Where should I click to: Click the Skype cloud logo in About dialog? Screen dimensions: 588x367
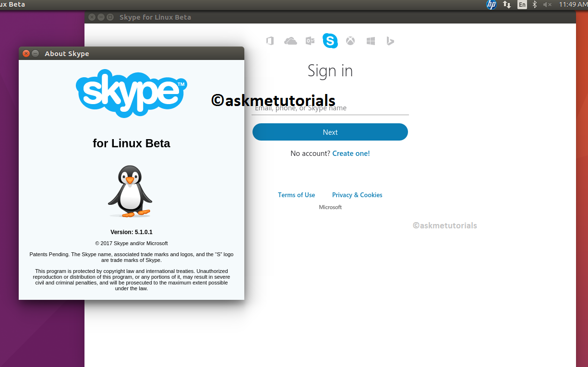[x=131, y=93]
